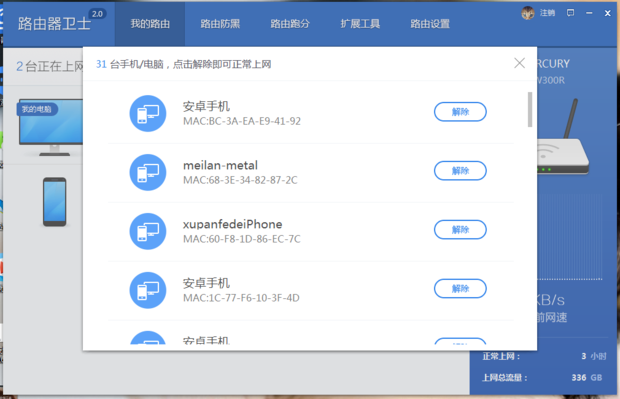Unblock device MAC:BC-3A-EA-E9-41-92
The width and height of the screenshot is (620, 399).
[x=460, y=112]
